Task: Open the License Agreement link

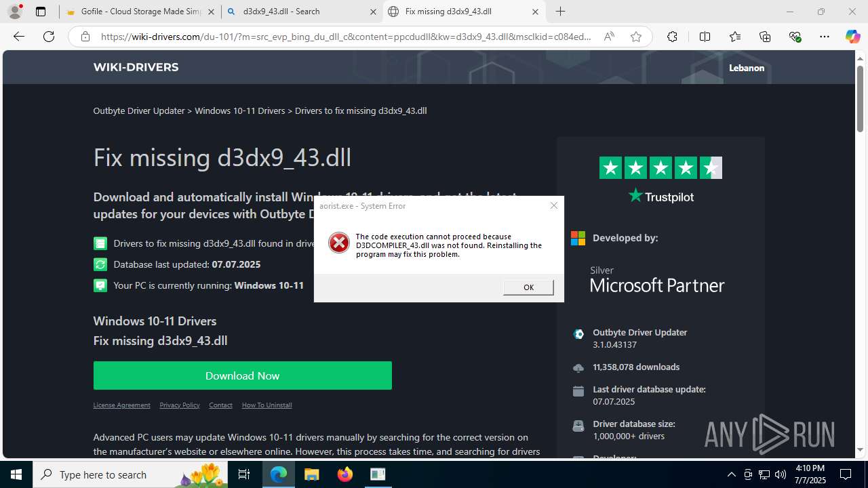Action: coord(121,405)
